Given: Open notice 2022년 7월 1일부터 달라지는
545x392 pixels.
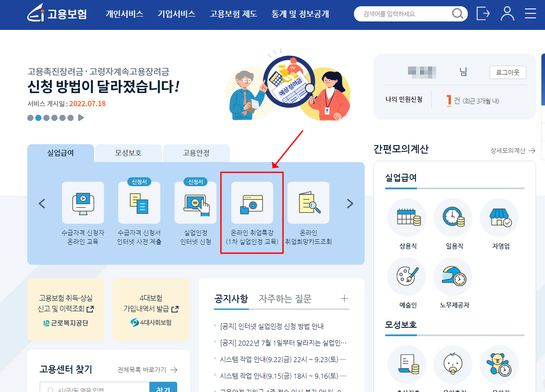Looking at the screenshot, I should click(283, 342).
